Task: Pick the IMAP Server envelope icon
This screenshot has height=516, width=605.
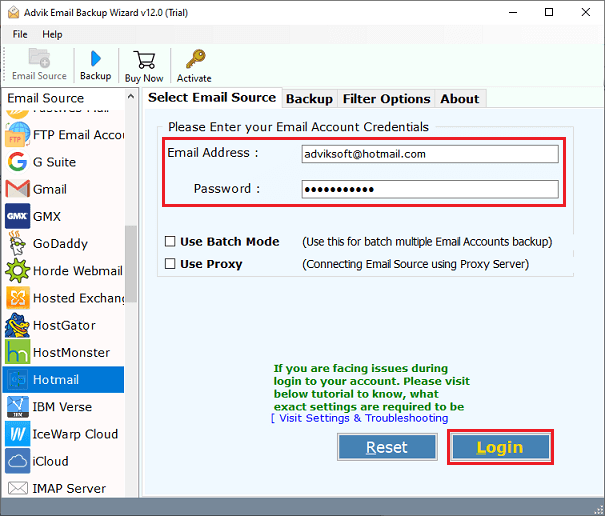Action: pyautogui.click(x=18, y=488)
